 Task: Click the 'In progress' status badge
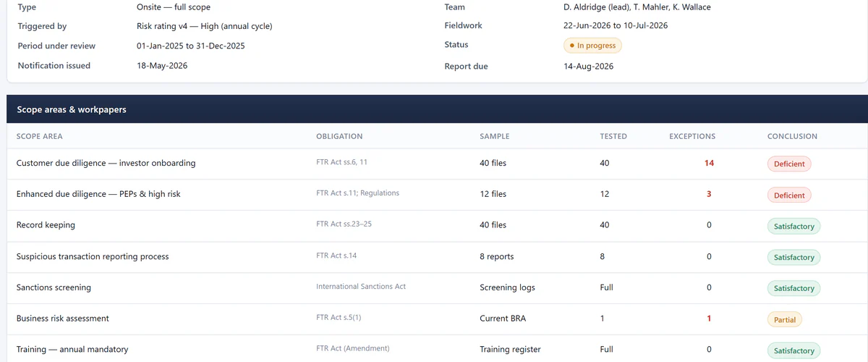[x=592, y=46]
